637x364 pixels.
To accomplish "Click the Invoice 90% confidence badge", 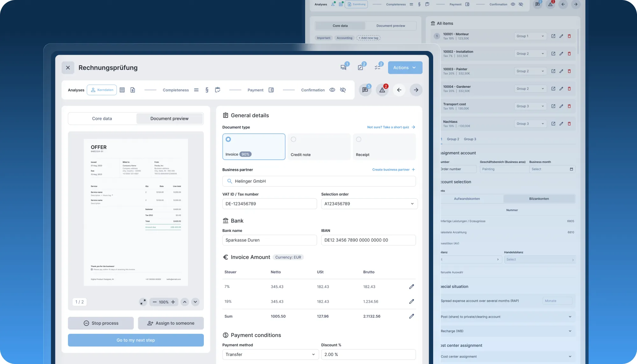I will click(x=245, y=154).
